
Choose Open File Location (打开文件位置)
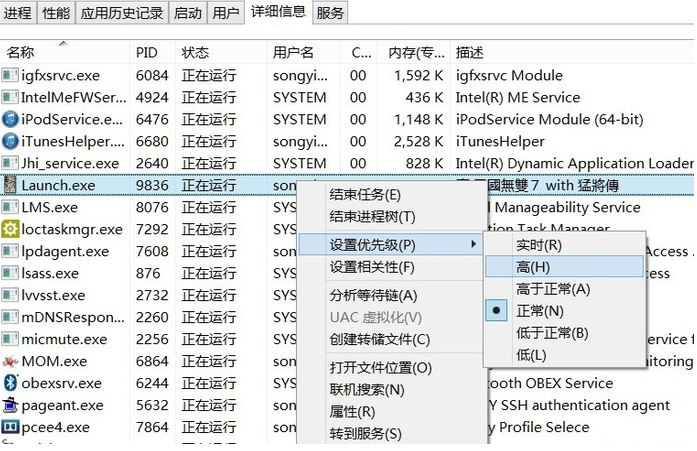[380, 368]
